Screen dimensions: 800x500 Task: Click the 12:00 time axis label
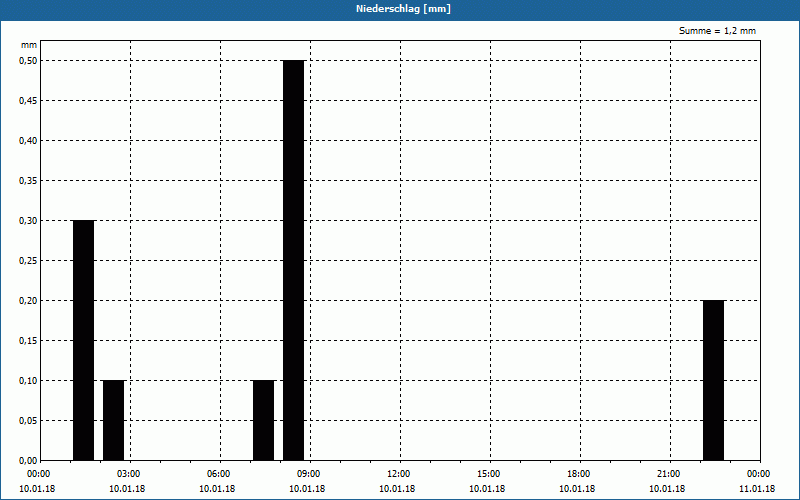pos(399,474)
